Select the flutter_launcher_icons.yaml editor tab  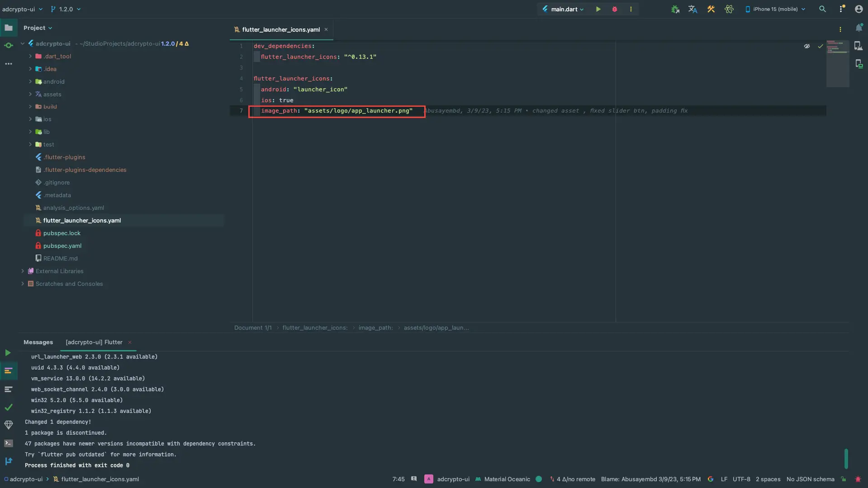click(x=280, y=29)
